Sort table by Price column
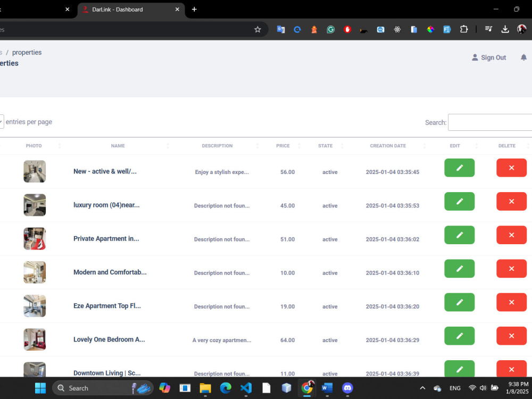This screenshot has width=532, height=399. tap(282, 146)
